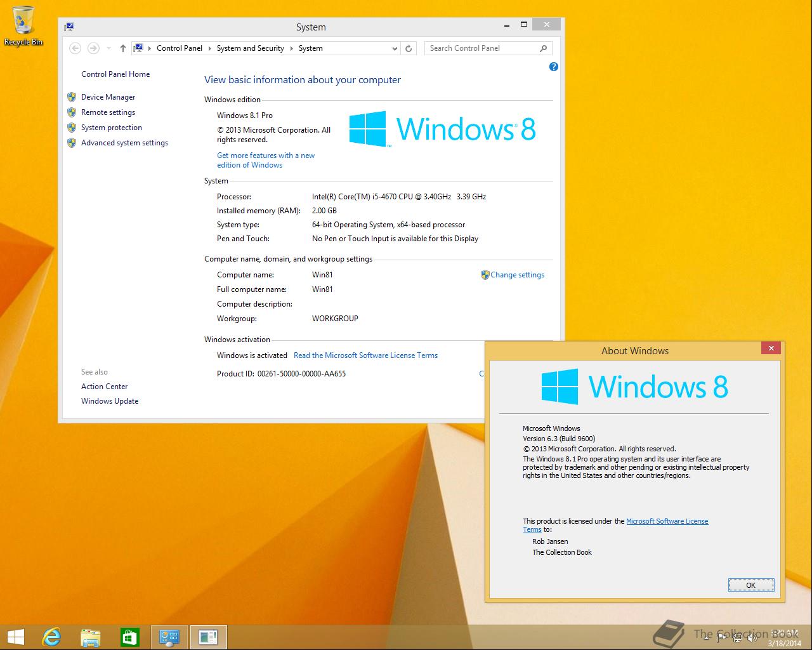Click the Product ID value 00261-50000-00000-AA655
Viewport: 812px width, 650px height.
(302, 374)
